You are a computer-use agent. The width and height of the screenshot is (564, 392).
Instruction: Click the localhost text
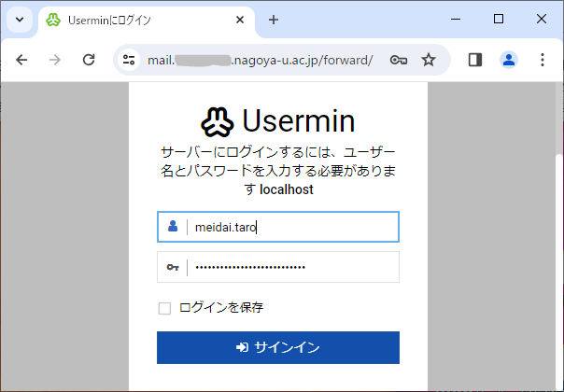click(x=287, y=189)
